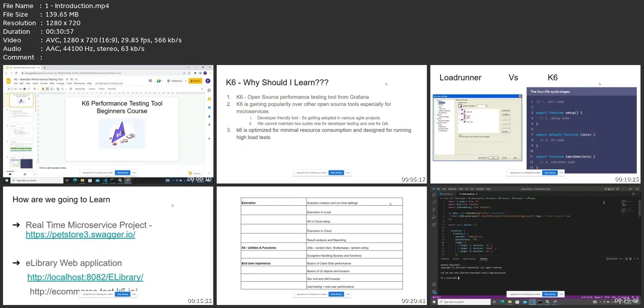Click Theme button in Slides toolbar
The width and height of the screenshot is (644, 308).
[x=101, y=89]
